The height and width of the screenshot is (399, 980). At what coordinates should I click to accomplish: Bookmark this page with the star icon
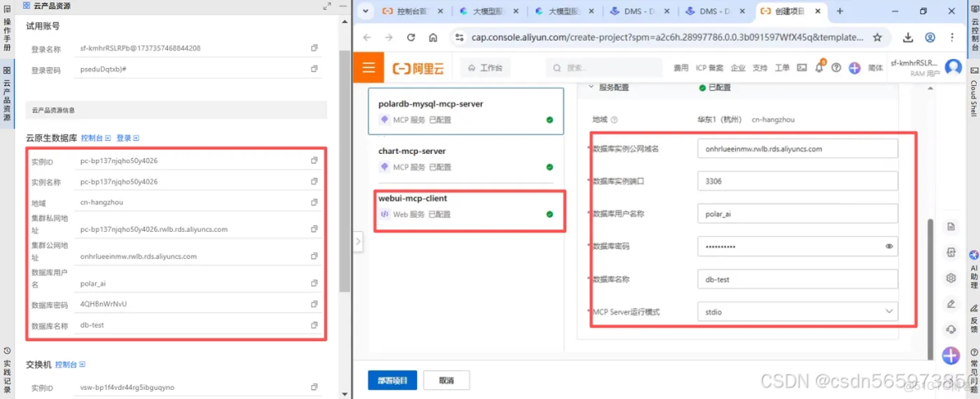point(877,37)
